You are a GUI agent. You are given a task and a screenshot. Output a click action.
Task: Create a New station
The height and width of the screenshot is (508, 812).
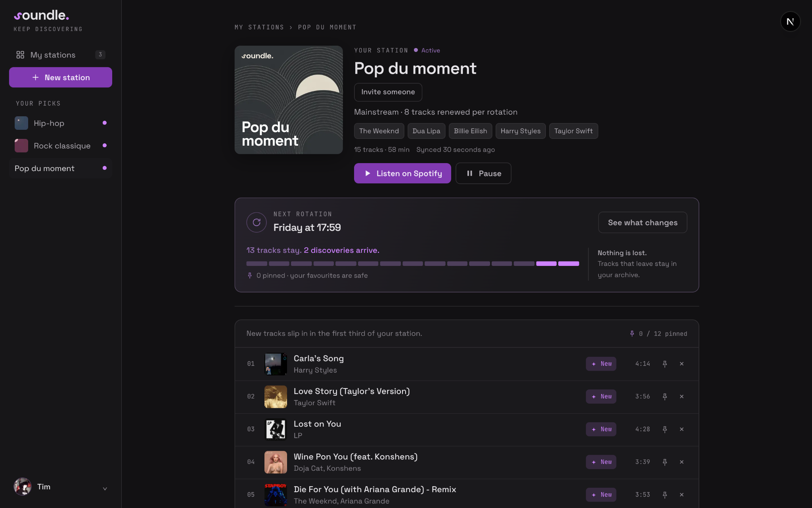point(61,77)
